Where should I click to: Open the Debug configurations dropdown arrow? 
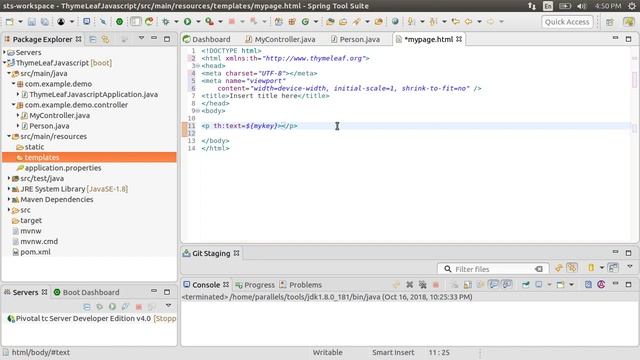[x=176, y=22]
